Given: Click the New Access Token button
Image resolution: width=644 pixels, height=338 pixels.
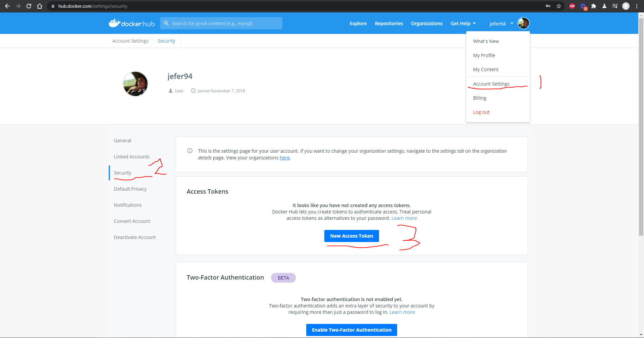Looking at the screenshot, I should click(352, 236).
